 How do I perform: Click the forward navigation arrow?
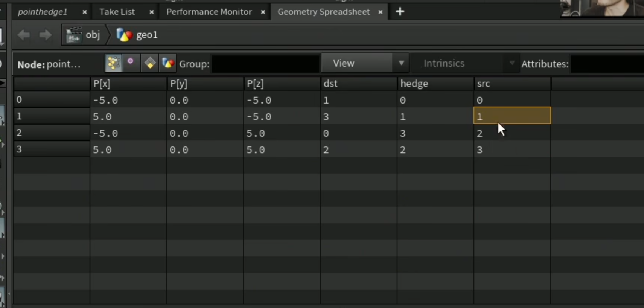[46, 35]
